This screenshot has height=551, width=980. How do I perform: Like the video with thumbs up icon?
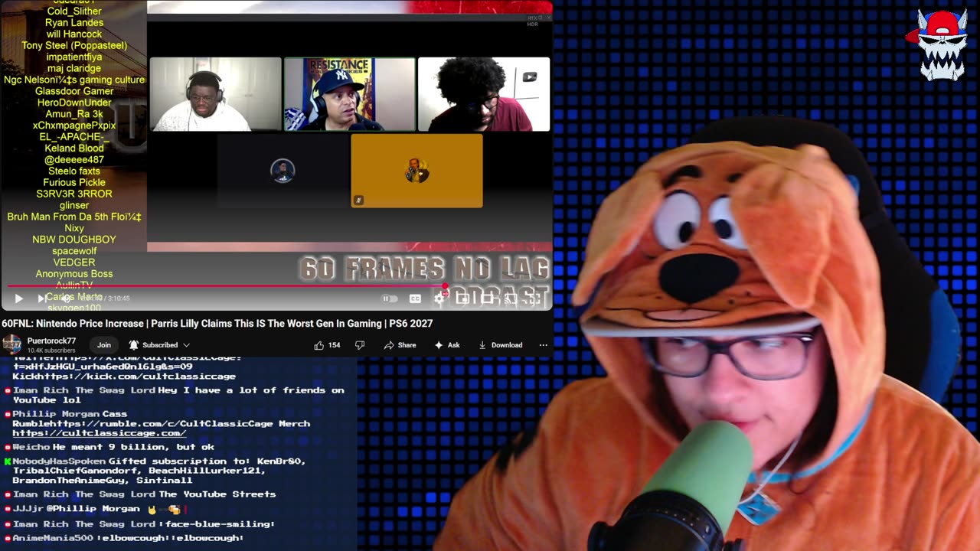pos(319,345)
